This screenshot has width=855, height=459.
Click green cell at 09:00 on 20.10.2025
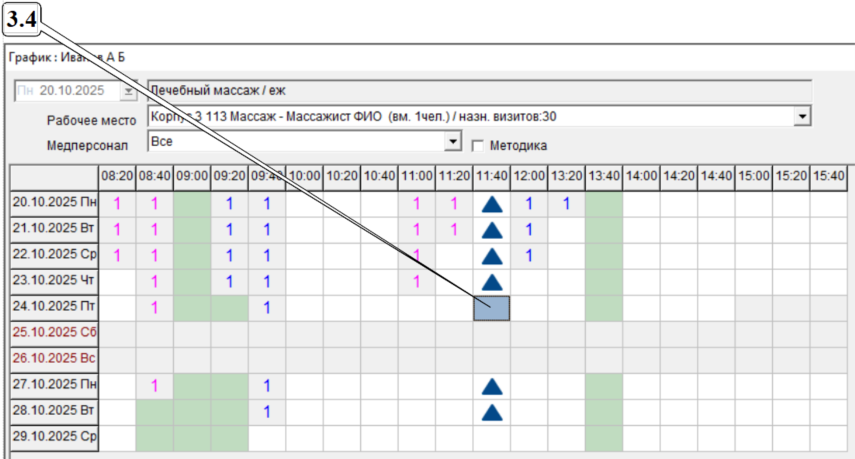[x=192, y=204]
